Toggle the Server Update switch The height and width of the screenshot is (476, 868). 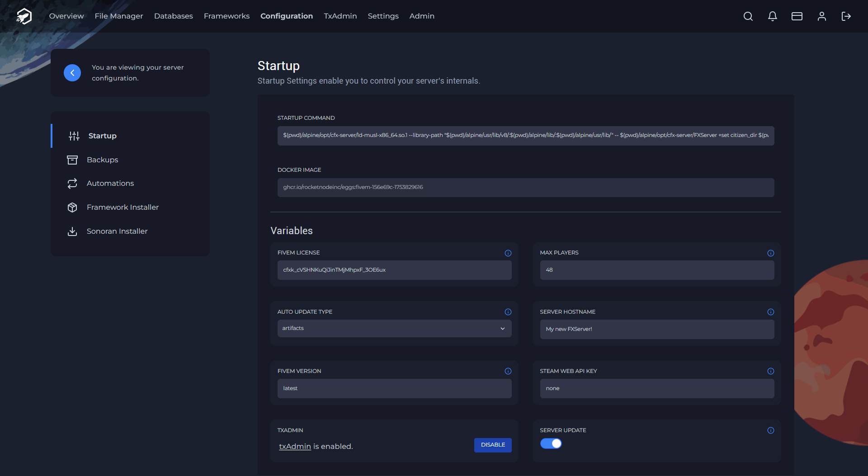coord(551,444)
